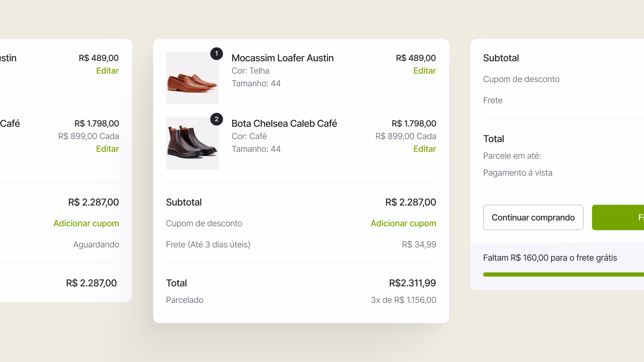Click Editar under R$ 489,00 in left card
Viewport: 644px width, 362px height.
click(x=107, y=71)
